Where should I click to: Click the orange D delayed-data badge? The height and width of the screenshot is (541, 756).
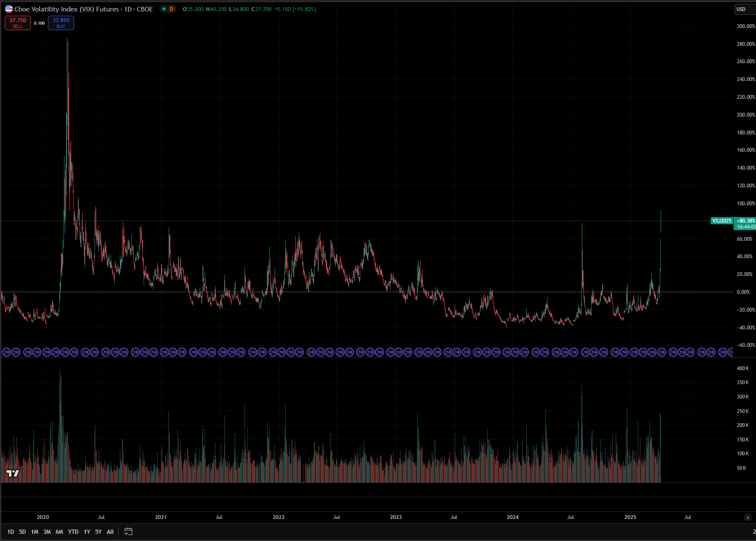[172, 9]
